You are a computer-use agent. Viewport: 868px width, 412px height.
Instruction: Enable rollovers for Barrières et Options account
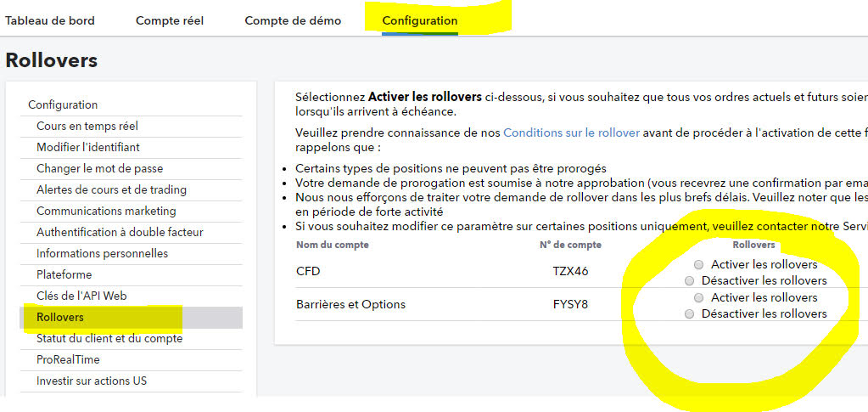click(698, 297)
